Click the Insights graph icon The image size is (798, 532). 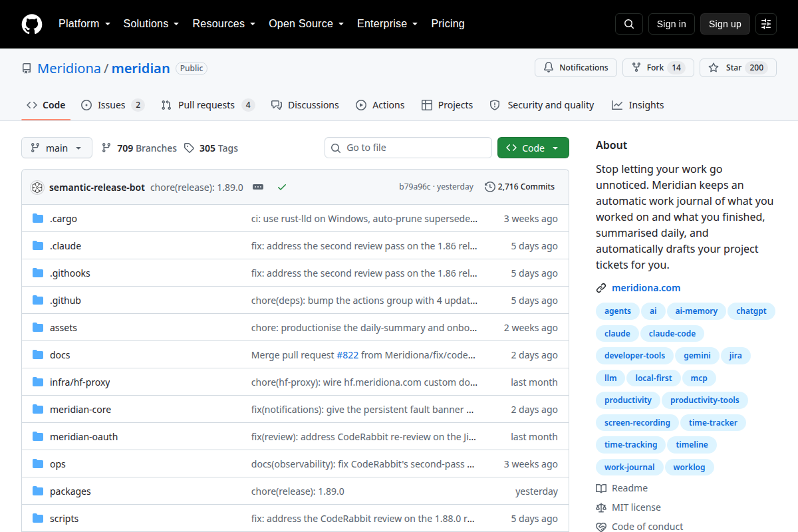617,105
